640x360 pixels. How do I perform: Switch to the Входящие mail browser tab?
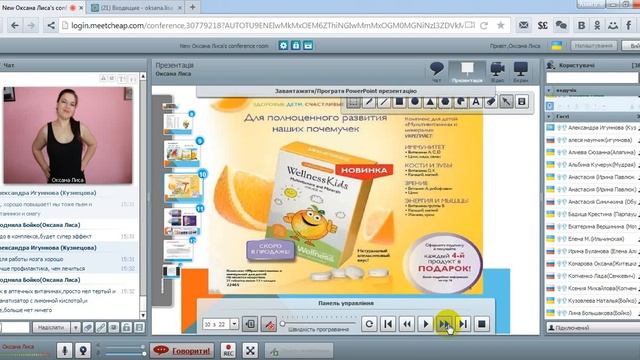(137, 7)
